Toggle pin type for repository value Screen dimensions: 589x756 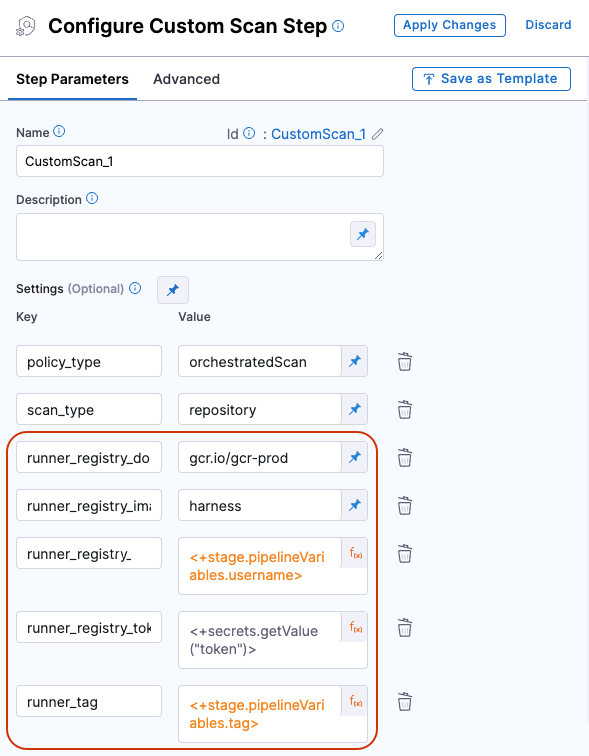point(355,409)
